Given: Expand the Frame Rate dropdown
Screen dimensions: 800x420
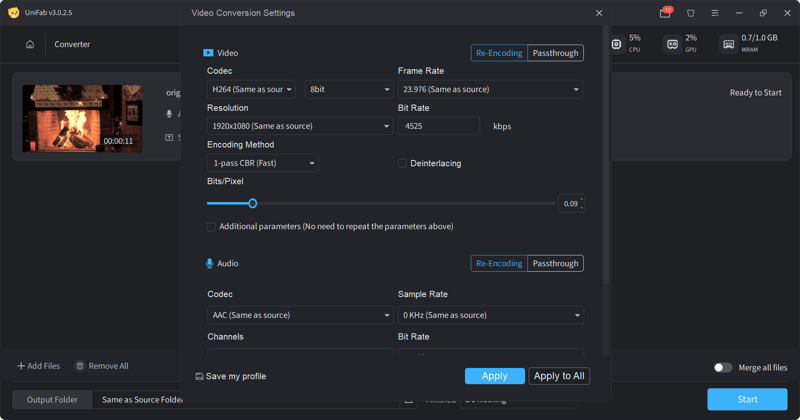Looking at the screenshot, I should [x=490, y=89].
